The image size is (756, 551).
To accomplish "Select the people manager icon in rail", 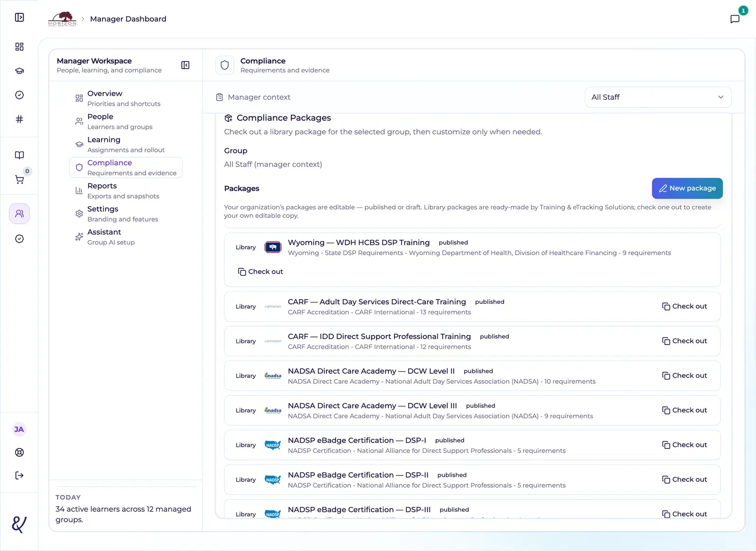I will 19,214.
